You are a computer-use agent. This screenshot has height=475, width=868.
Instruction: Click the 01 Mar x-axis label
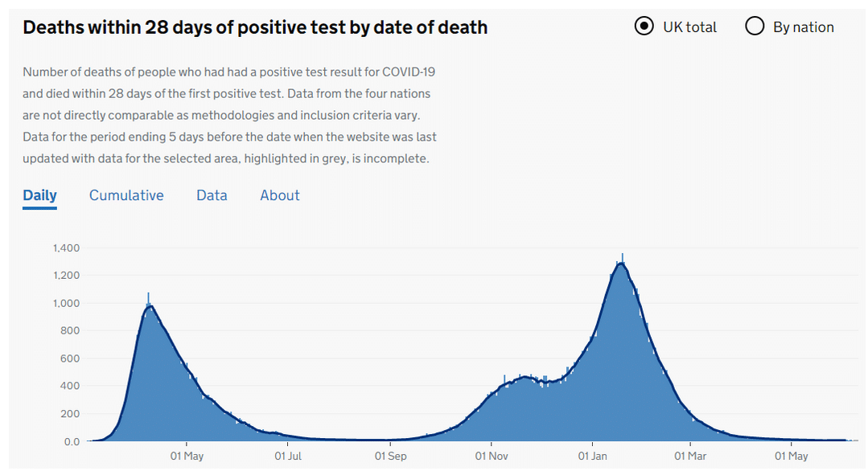click(x=689, y=457)
